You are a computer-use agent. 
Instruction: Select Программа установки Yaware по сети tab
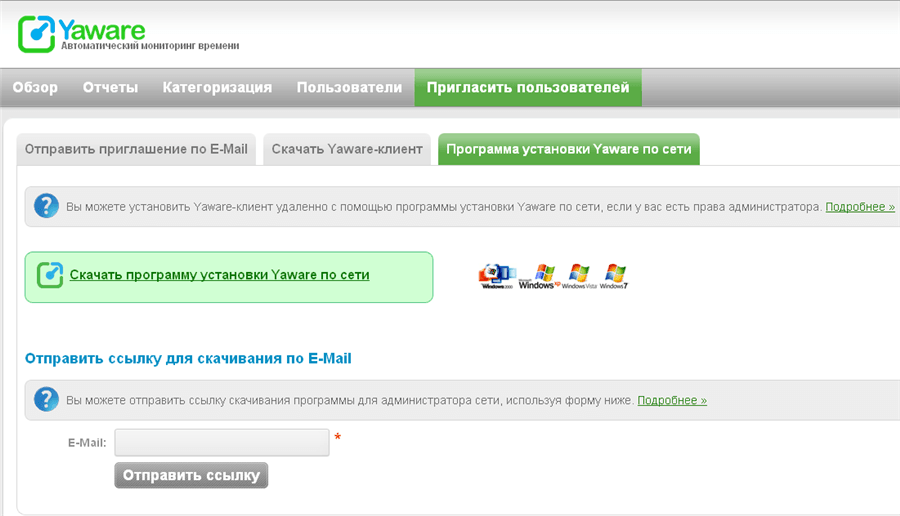[x=569, y=149]
